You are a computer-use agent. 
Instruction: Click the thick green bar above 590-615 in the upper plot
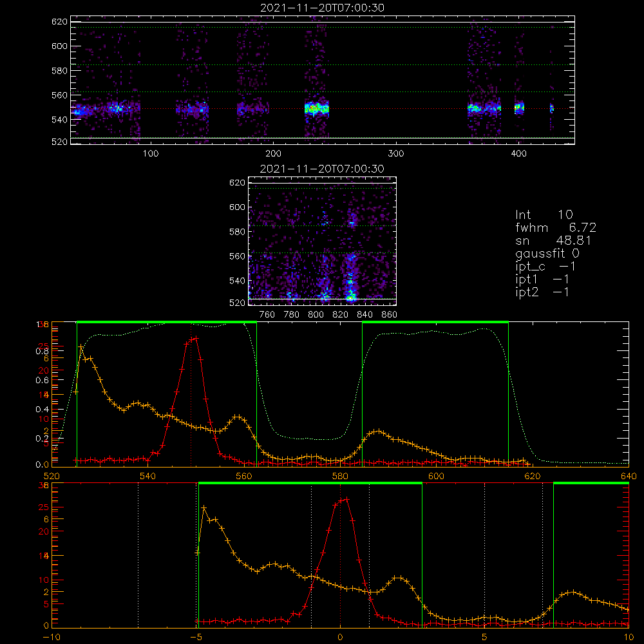click(435, 322)
